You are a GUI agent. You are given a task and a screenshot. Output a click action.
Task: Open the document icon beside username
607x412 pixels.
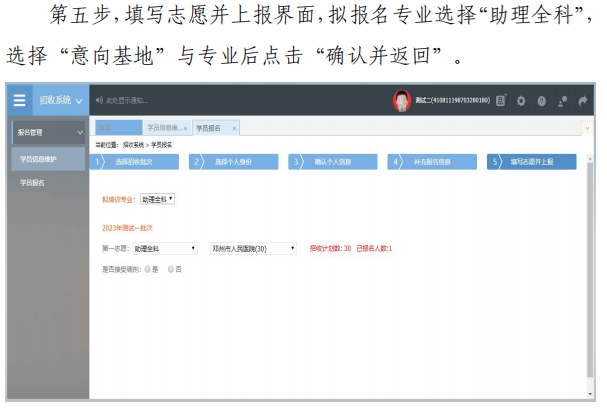click(501, 101)
